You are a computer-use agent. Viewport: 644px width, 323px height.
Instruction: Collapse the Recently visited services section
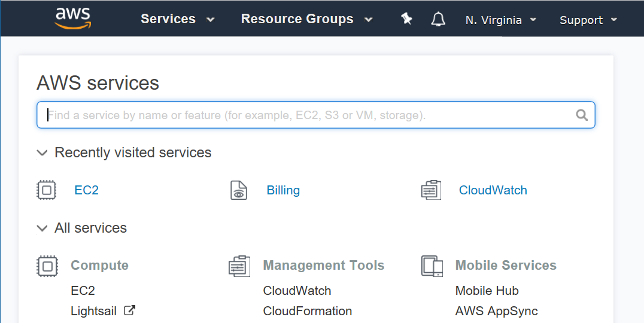[42, 153]
